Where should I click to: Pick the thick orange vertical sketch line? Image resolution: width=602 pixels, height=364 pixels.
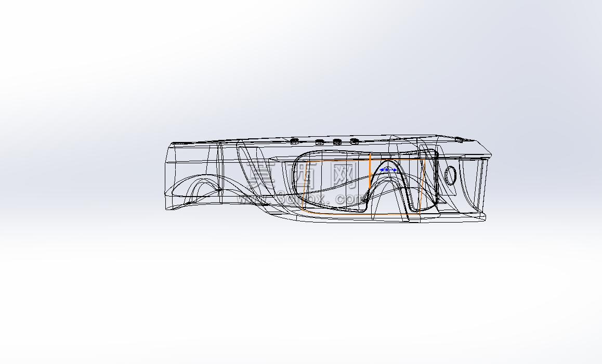(x=370, y=172)
